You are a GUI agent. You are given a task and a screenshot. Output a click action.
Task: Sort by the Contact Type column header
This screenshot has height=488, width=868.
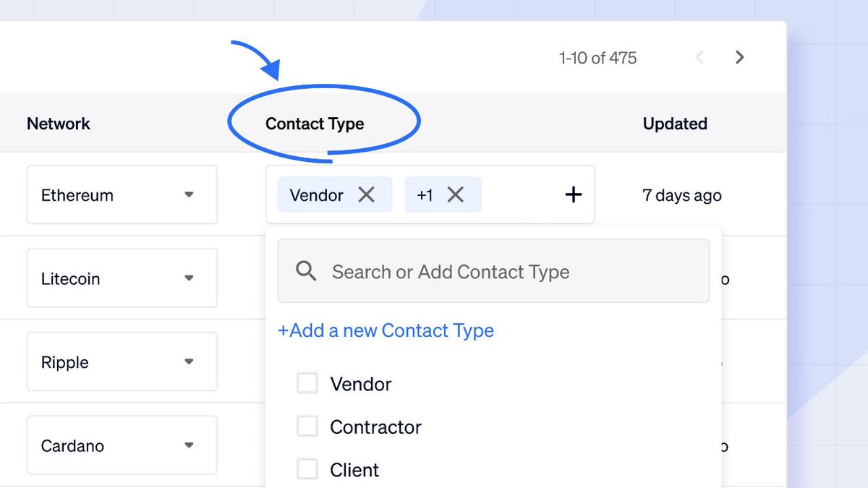point(315,124)
